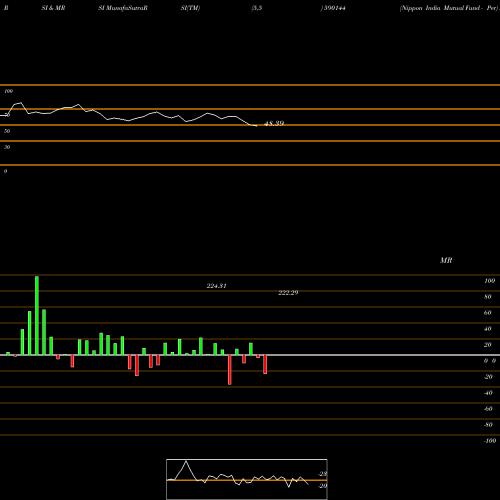The width and height of the screenshot is (500, 500).
Task: Select the 100 label on the MR axis
Action: 489,281
